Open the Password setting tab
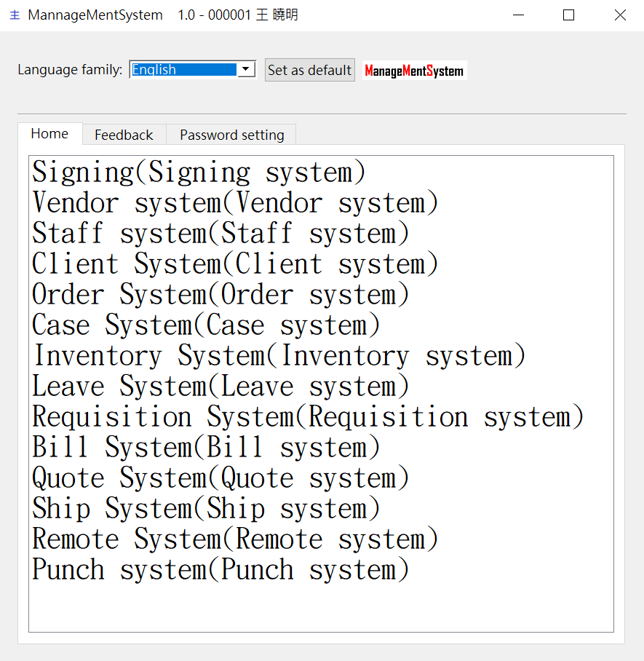The height and width of the screenshot is (661, 644). click(x=231, y=135)
